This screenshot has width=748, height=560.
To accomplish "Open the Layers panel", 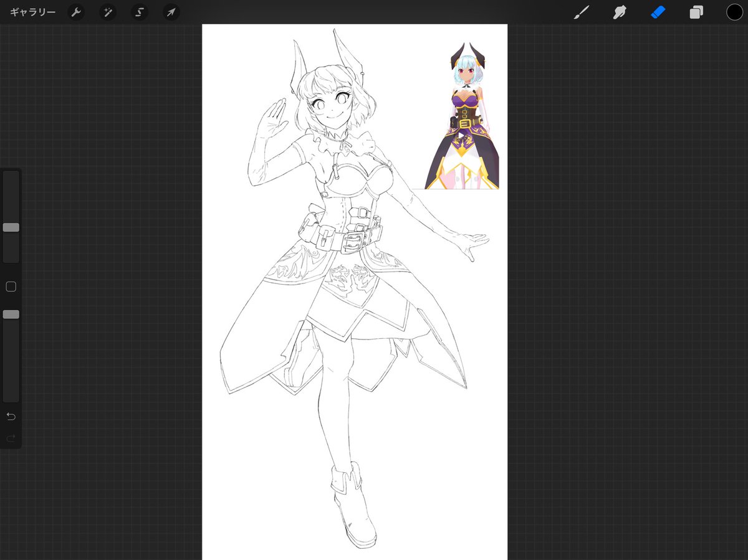I will (x=696, y=12).
